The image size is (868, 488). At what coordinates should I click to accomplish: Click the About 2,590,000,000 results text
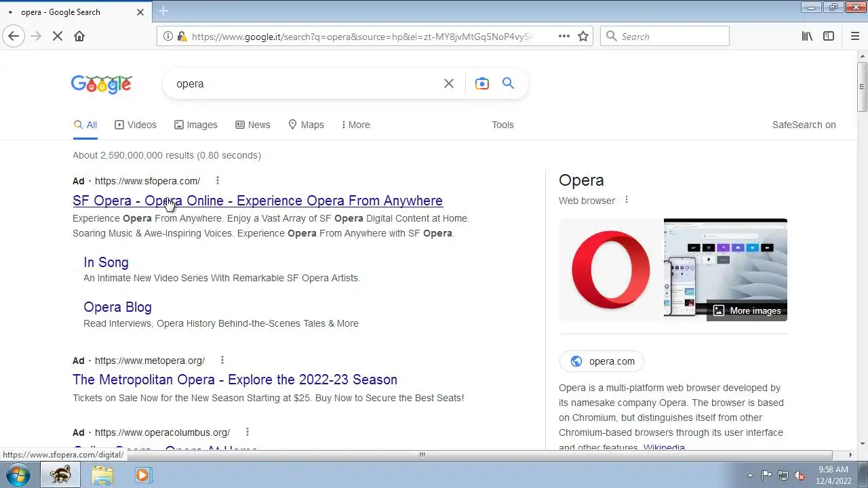(167, 155)
